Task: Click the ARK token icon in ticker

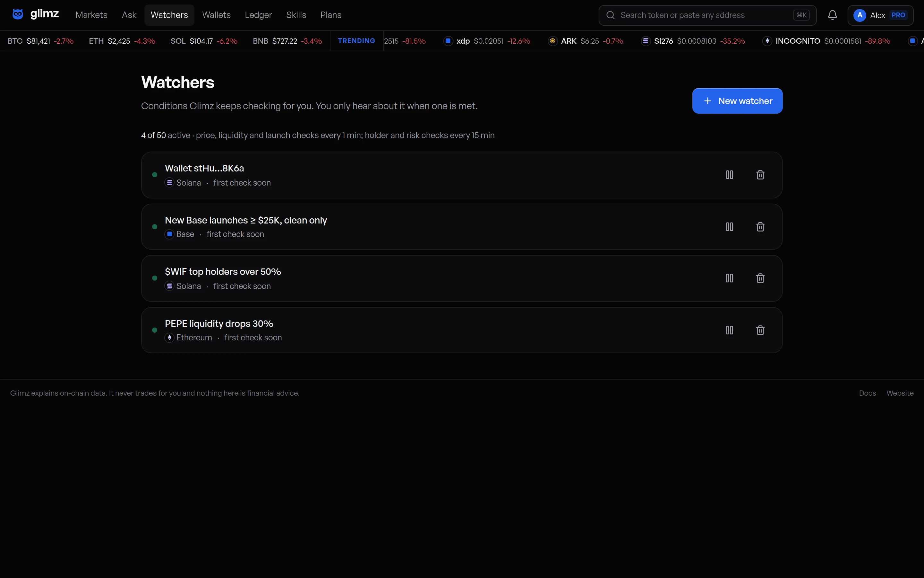Action: coord(552,41)
